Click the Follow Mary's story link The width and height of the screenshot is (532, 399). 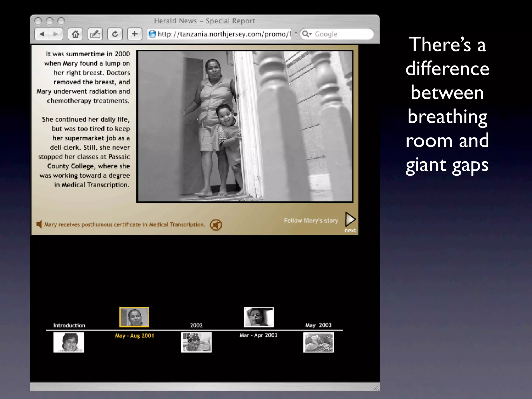[x=311, y=221]
